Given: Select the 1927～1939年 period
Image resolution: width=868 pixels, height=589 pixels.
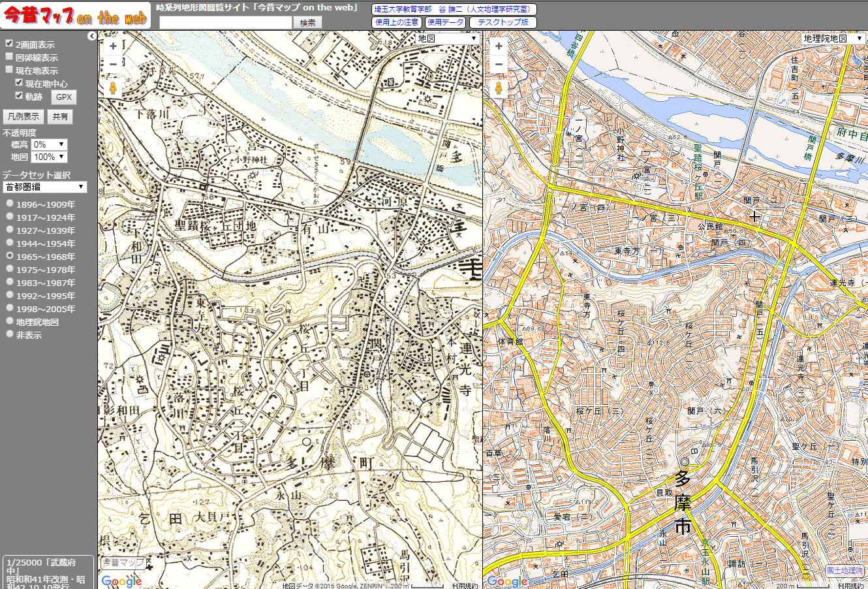Looking at the screenshot, I should [x=10, y=230].
